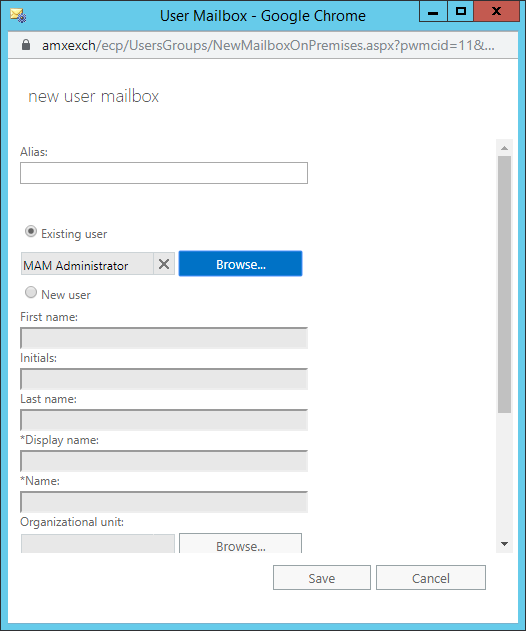526x631 pixels.
Task: Click Browse for Organizational unit
Action: 240,544
